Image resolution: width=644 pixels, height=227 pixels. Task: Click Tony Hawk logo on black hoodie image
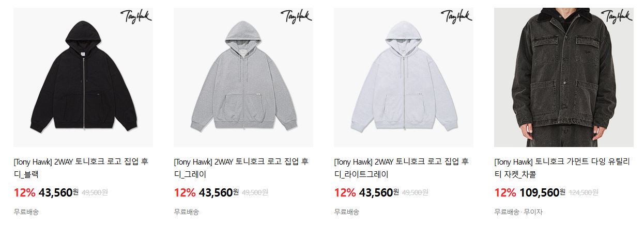(x=135, y=17)
